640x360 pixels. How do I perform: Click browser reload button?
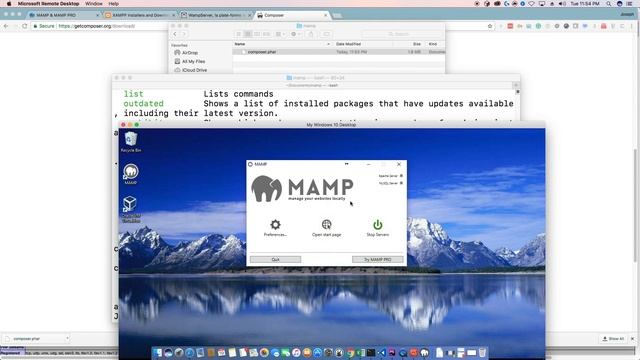24,26
